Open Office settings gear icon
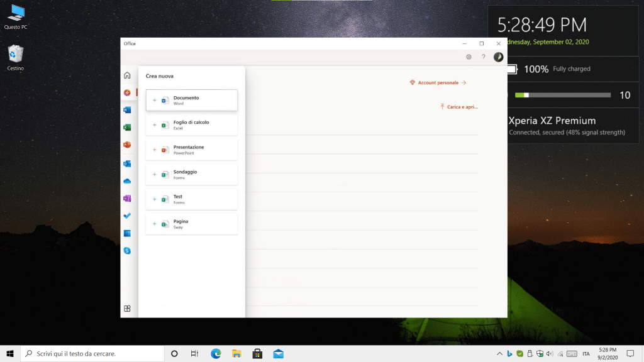The width and height of the screenshot is (644, 362). [469, 57]
